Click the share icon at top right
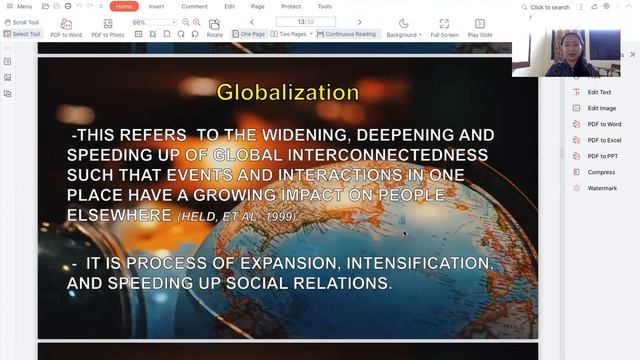The height and width of the screenshot is (360, 640). (594, 7)
